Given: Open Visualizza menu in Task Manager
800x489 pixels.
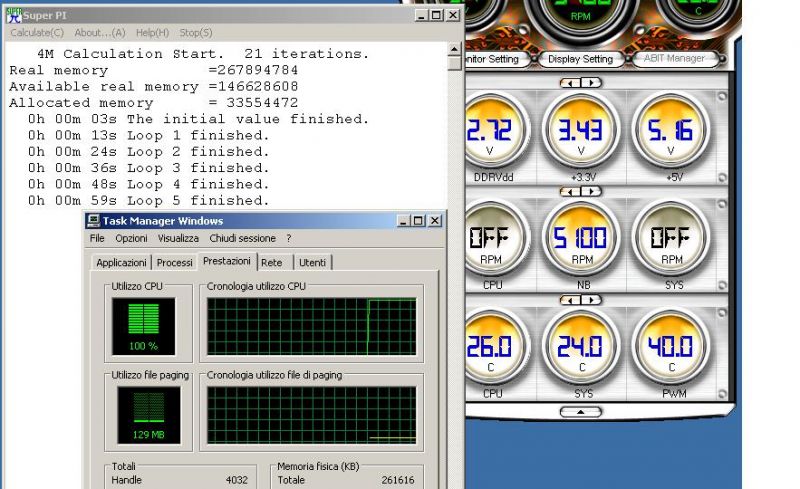Looking at the screenshot, I should [x=178, y=238].
